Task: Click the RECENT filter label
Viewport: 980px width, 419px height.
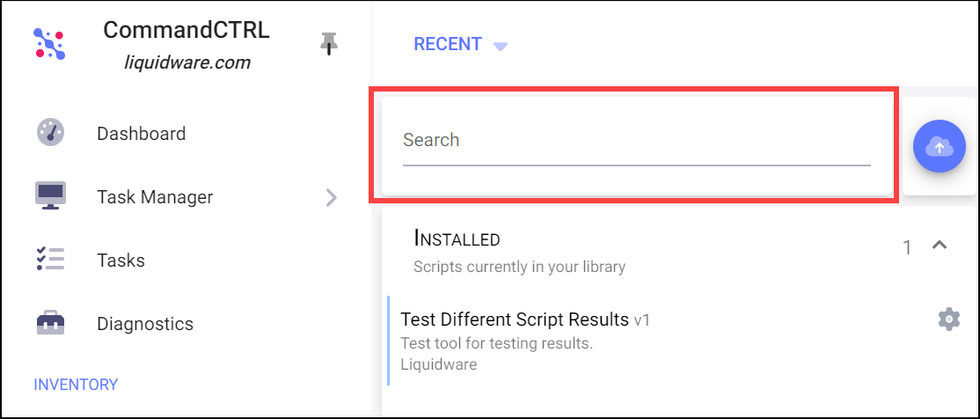Action: click(448, 44)
